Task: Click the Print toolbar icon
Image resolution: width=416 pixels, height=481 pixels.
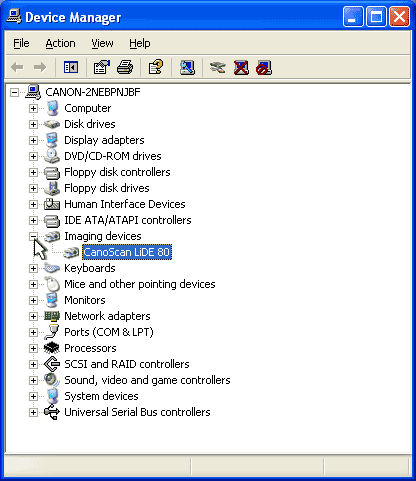Action: coord(125,68)
